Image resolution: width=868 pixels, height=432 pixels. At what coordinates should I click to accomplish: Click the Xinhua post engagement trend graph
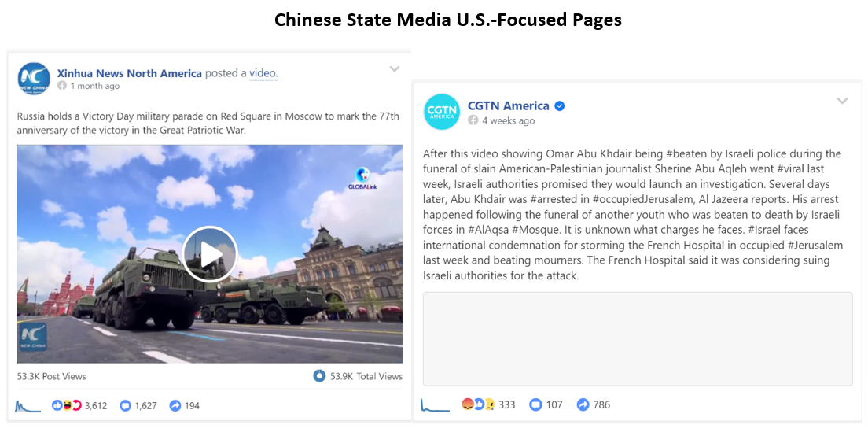(x=28, y=406)
